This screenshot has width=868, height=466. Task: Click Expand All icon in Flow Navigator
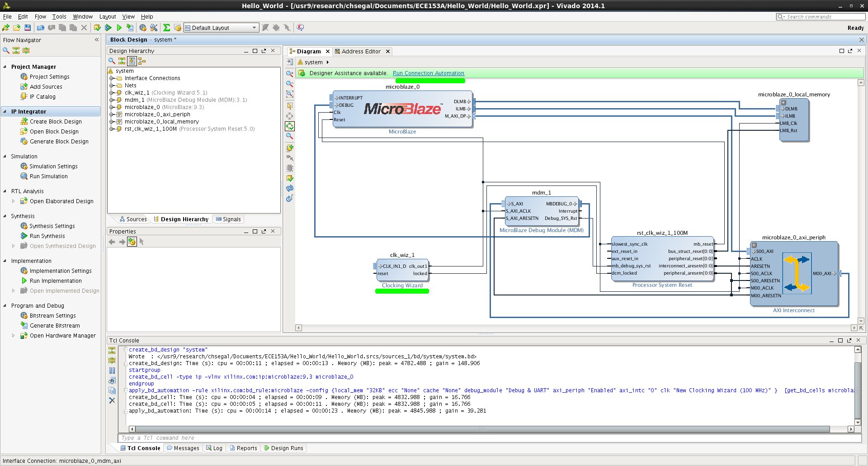pos(26,51)
